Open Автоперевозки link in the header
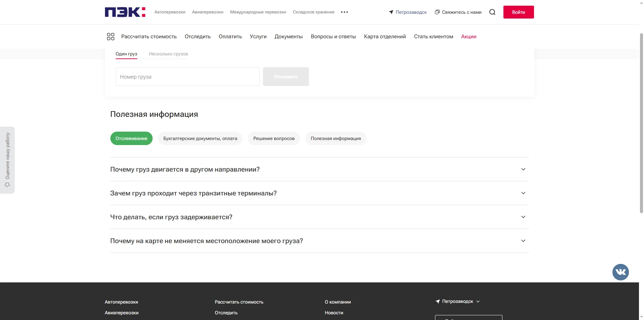644x320 pixels. pyautogui.click(x=170, y=12)
